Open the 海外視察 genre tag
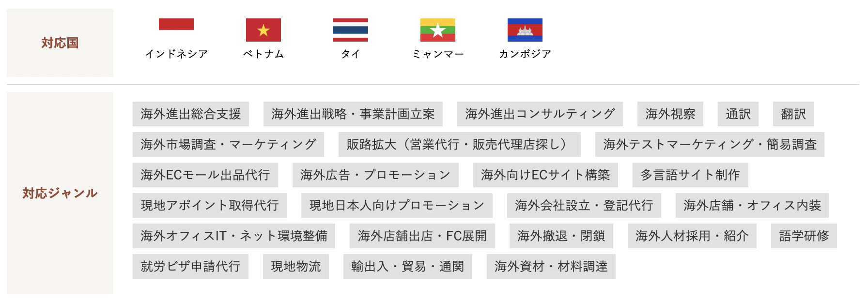868x302 pixels. 670,114
